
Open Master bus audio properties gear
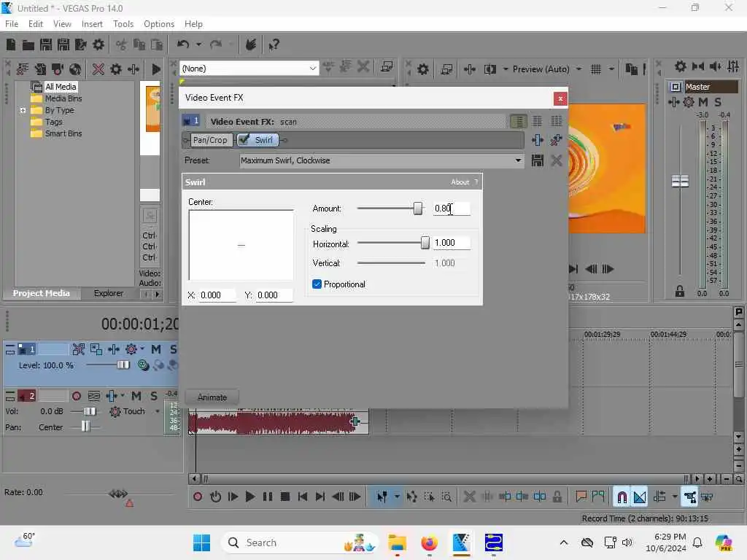[x=681, y=66]
